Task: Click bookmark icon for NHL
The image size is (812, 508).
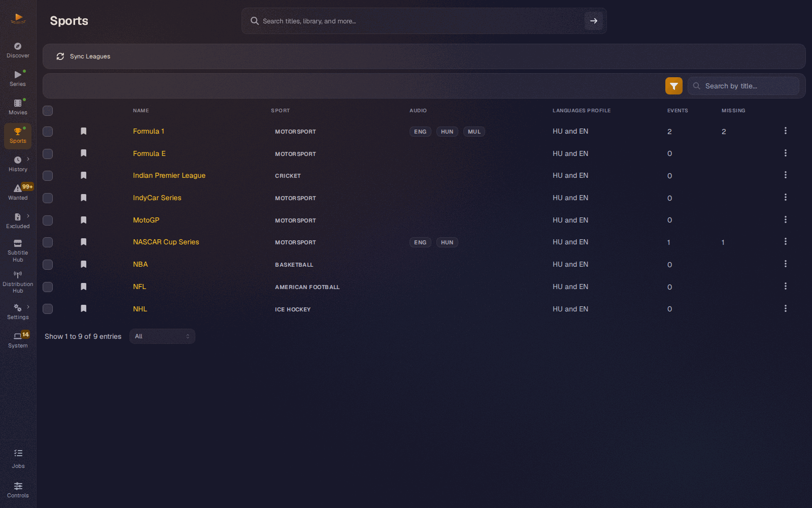Action: pos(84,309)
